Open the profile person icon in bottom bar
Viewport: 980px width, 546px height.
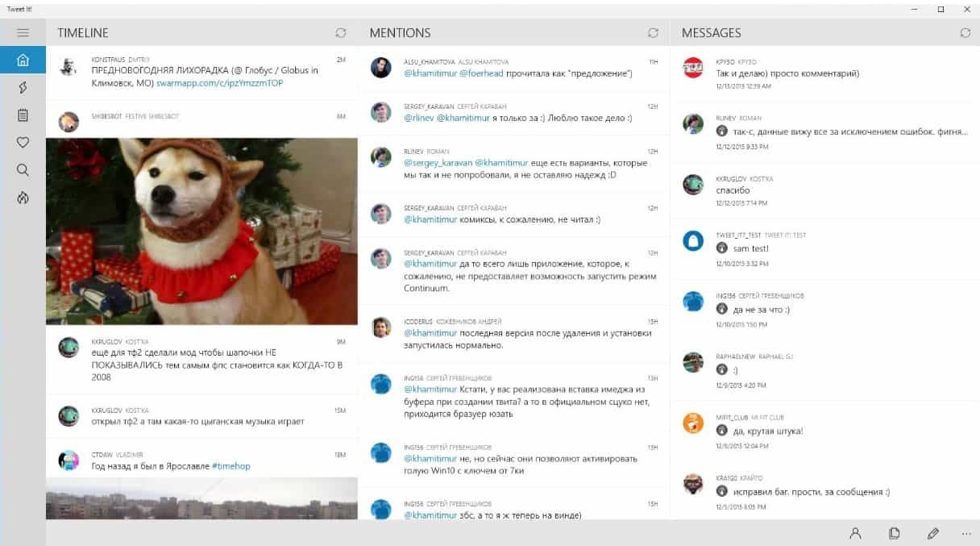coord(855,533)
